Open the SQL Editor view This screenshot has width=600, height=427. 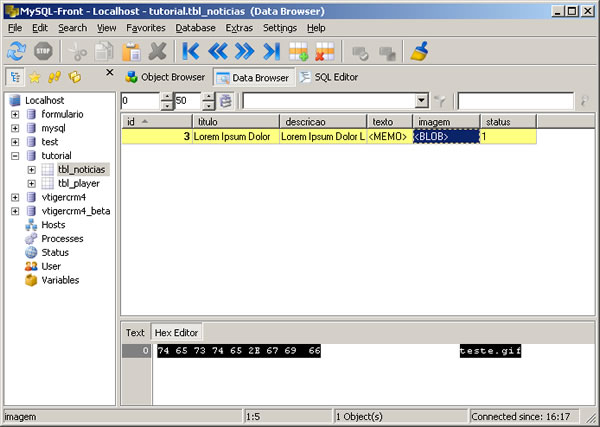tap(329, 77)
